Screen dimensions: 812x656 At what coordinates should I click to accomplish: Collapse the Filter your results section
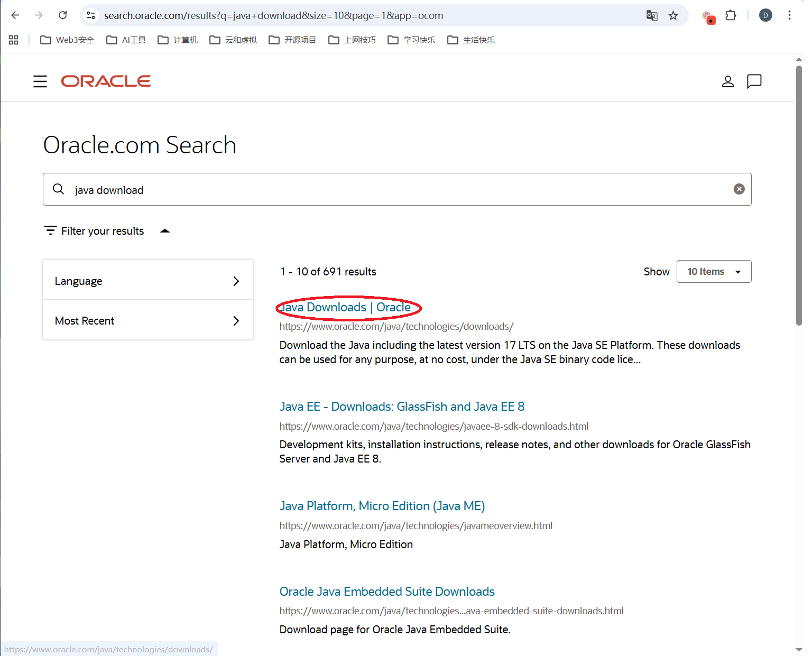tap(165, 231)
